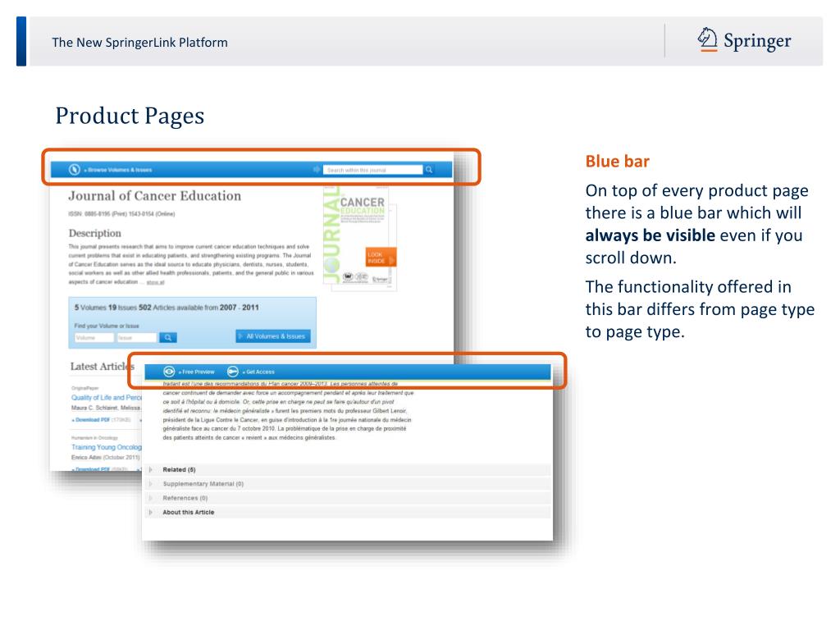Click the Issue input field
The height and width of the screenshot is (630, 840).
point(137,337)
